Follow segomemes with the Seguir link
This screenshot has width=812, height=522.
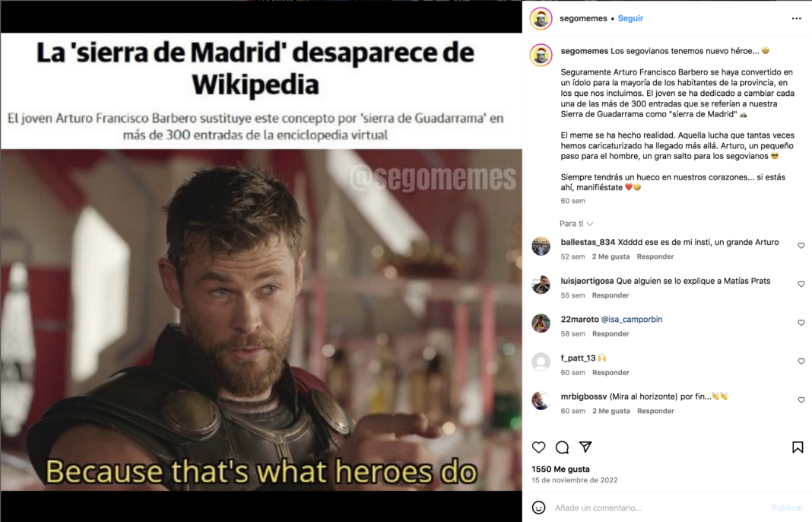(x=630, y=18)
